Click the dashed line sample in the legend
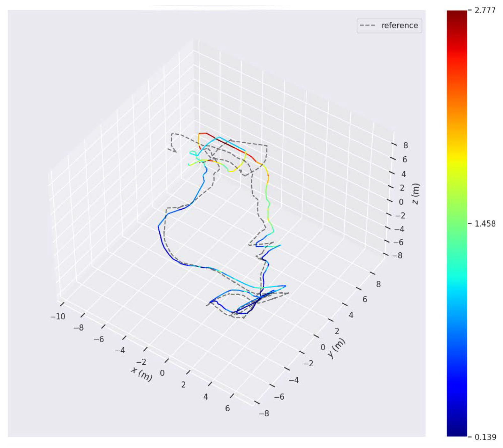 tap(367, 26)
